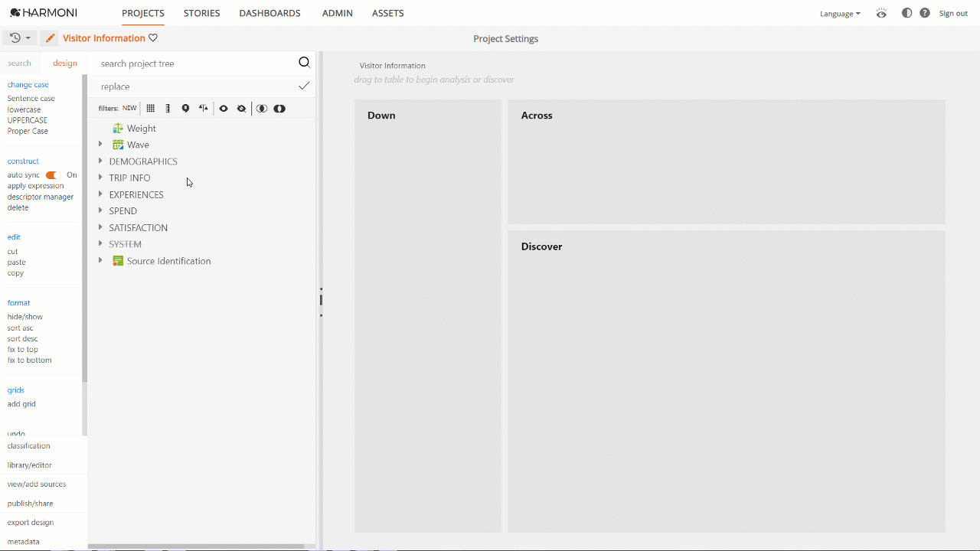980x551 pixels.
Task: Go to DASHBOARDS
Action: click(x=269, y=13)
